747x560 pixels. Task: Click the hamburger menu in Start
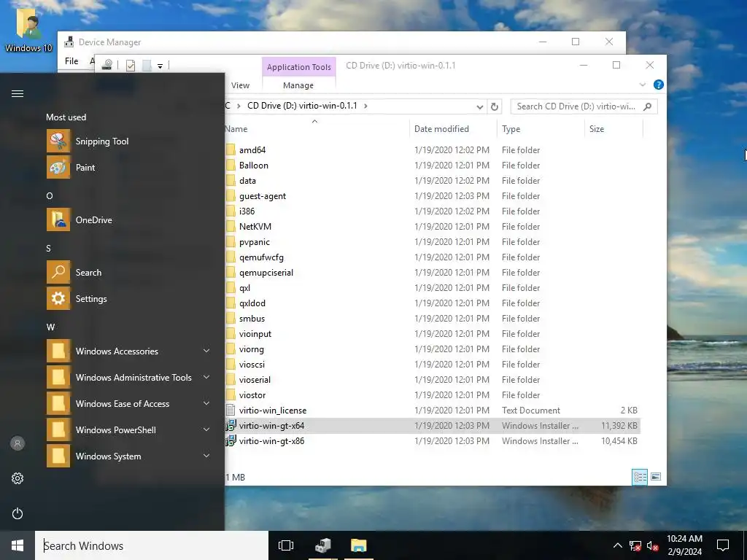click(x=18, y=94)
